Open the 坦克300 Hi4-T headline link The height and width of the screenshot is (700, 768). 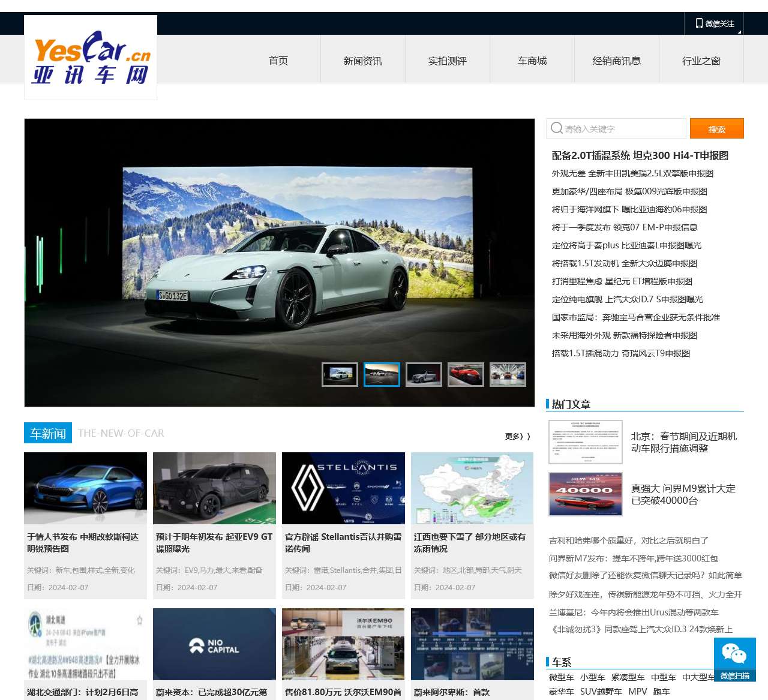click(x=640, y=155)
